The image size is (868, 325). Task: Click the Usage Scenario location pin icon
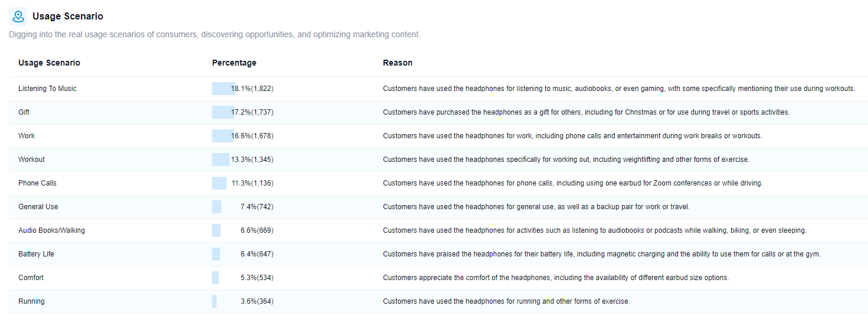pos(18,16)
